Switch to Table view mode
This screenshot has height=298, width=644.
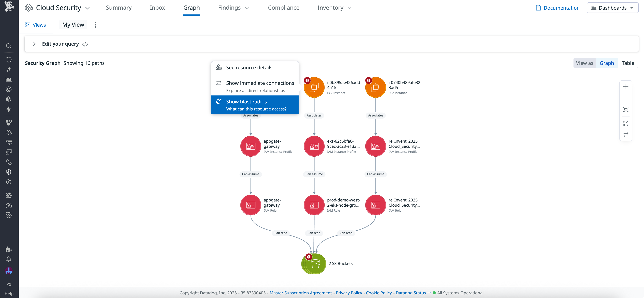pyautogui.click(x=628, y=63)
